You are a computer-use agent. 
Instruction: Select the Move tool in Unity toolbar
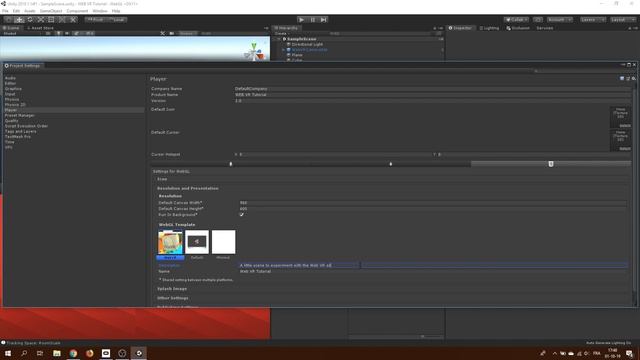point(19,20)
